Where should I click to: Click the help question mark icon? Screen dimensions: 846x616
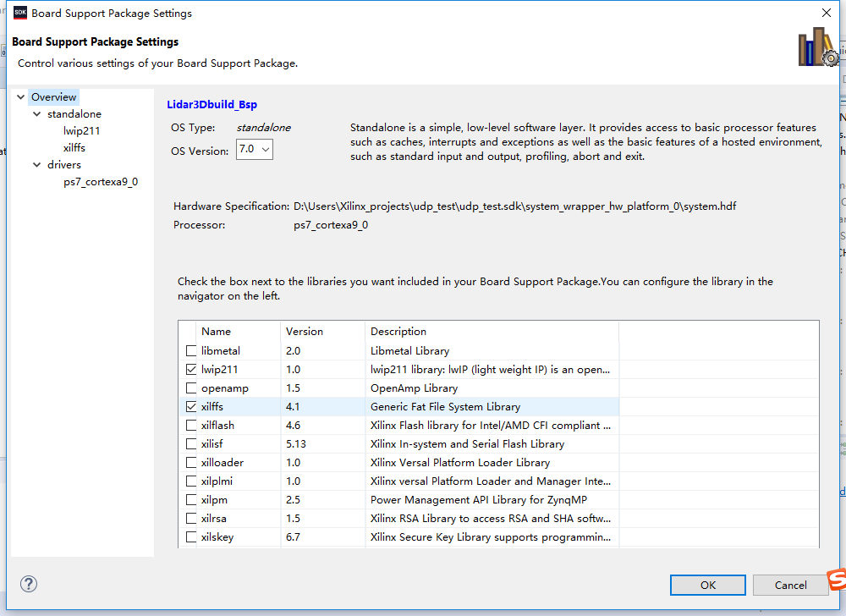point(29,584)
